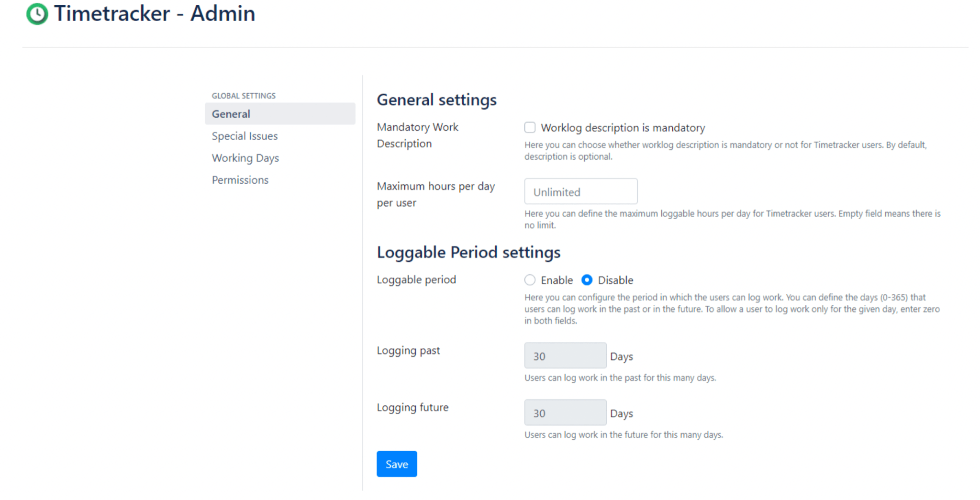980x500 pixels.
Task: Click the "Unlimited" placeholder text box
Action: 580,191
